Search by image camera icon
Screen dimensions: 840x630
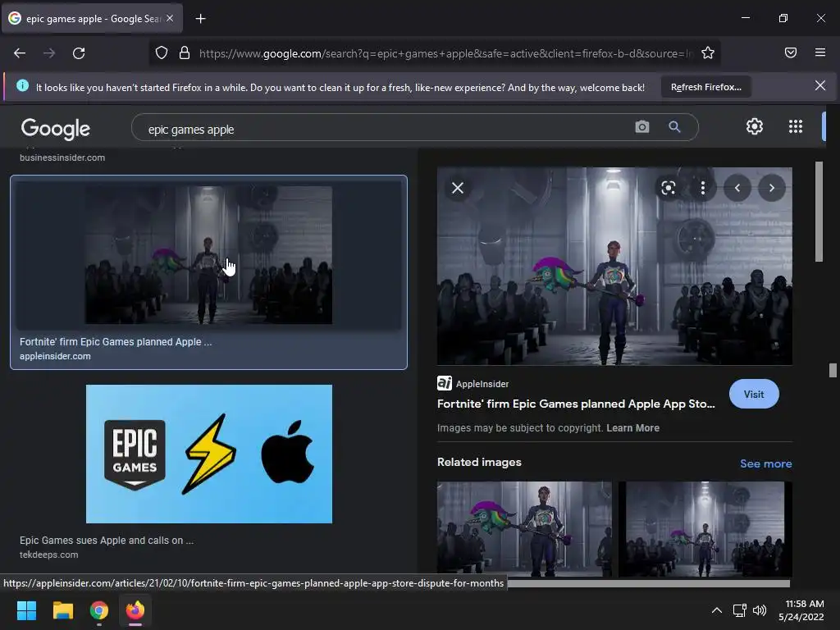point(641,127)
